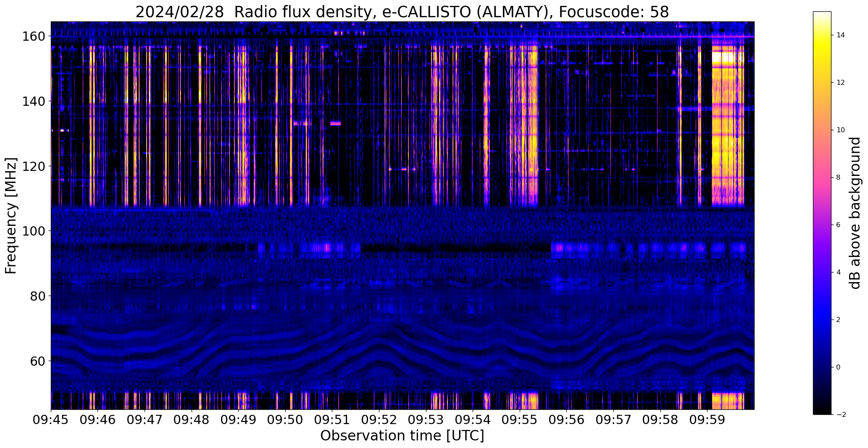Click the 09:47 time tick label
The image size is (868, 448).
(x=145, y=419)
